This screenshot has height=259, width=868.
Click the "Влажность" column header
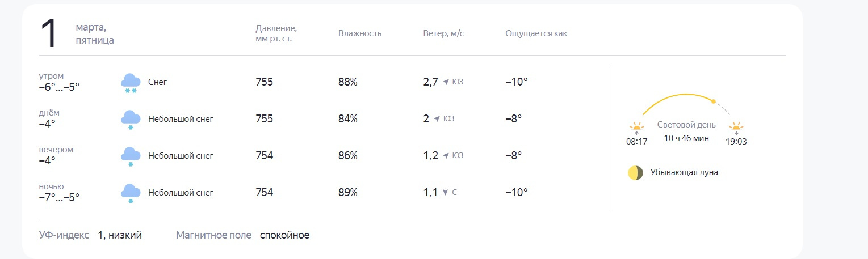coord(360,33)
